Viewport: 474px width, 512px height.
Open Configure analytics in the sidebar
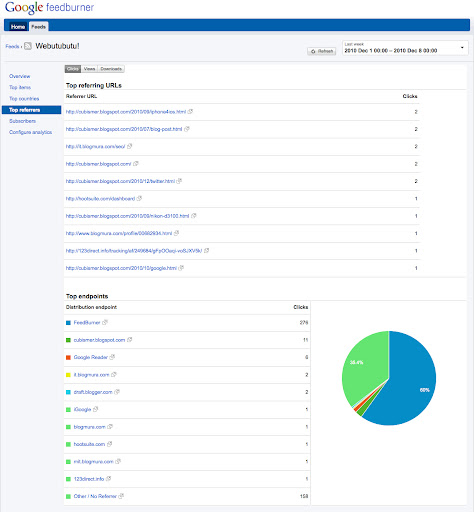tap(30, 132)
